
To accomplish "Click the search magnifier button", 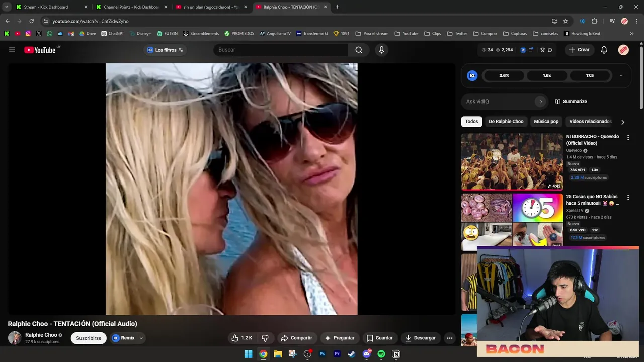I will [359, 50].
